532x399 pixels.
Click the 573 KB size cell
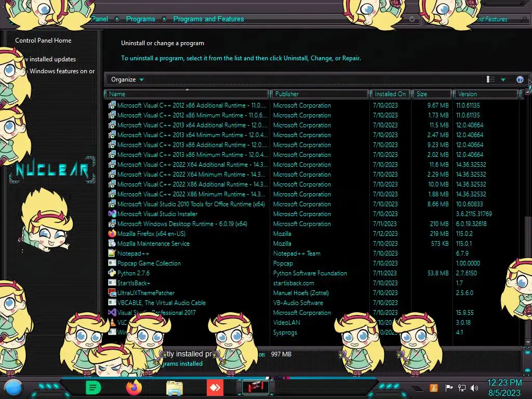tap(440, 243)
